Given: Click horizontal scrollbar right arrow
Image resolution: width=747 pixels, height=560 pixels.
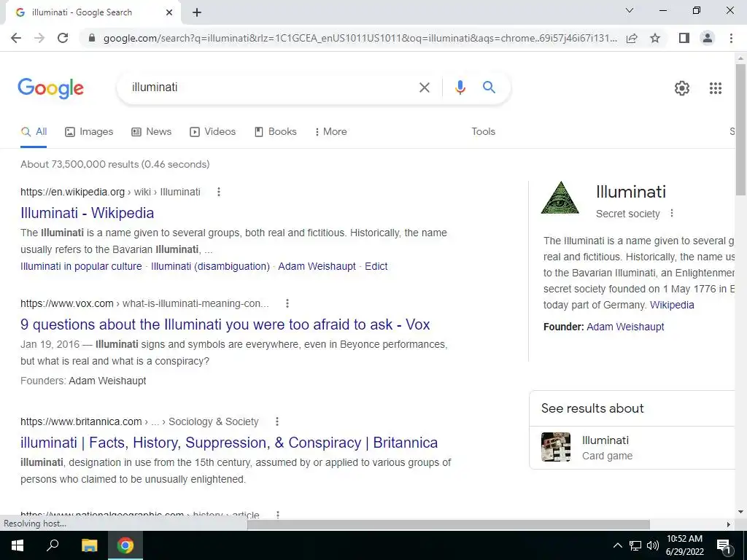Looking at the screenshot, I should tap(728, 524).
